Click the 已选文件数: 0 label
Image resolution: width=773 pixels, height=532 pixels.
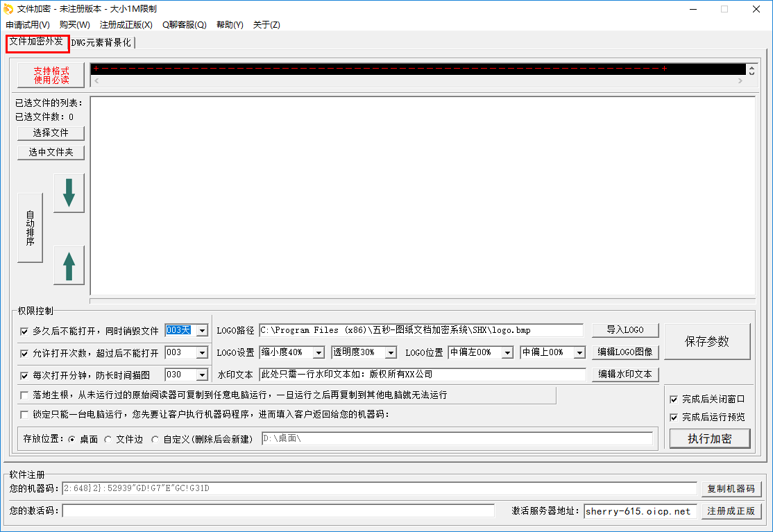click(x=44, y=117)
